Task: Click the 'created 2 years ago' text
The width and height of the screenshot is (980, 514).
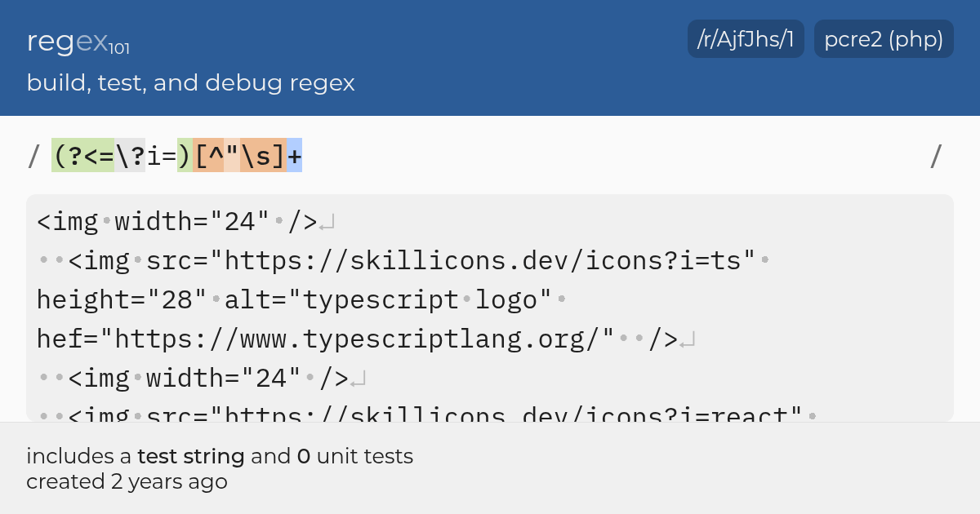Action: [127, 482]
